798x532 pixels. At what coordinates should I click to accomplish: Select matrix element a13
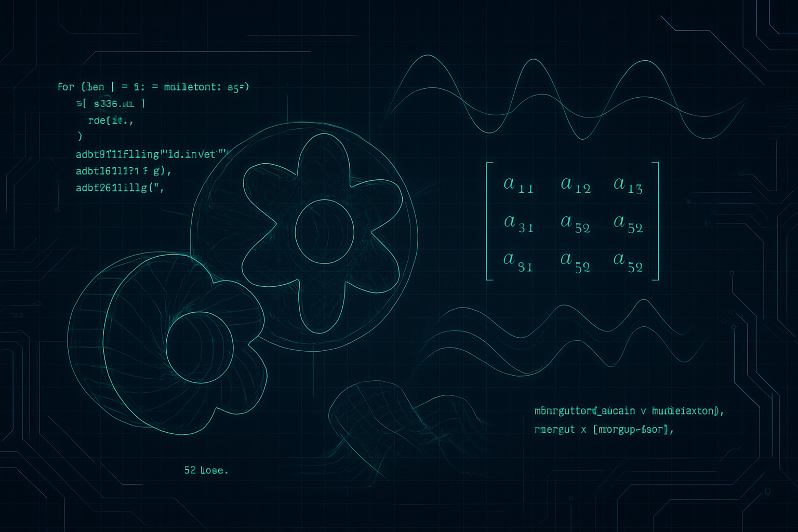coord(628,184)
